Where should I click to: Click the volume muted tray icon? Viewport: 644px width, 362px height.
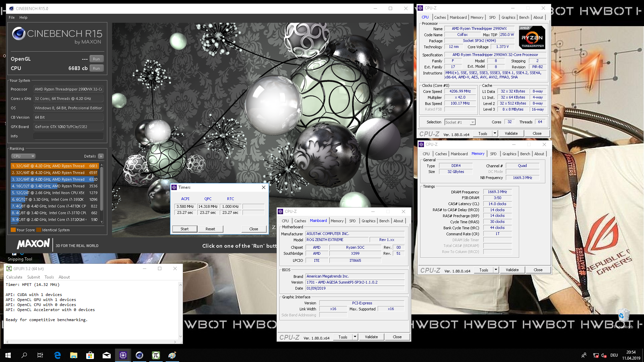click(604, 355)
